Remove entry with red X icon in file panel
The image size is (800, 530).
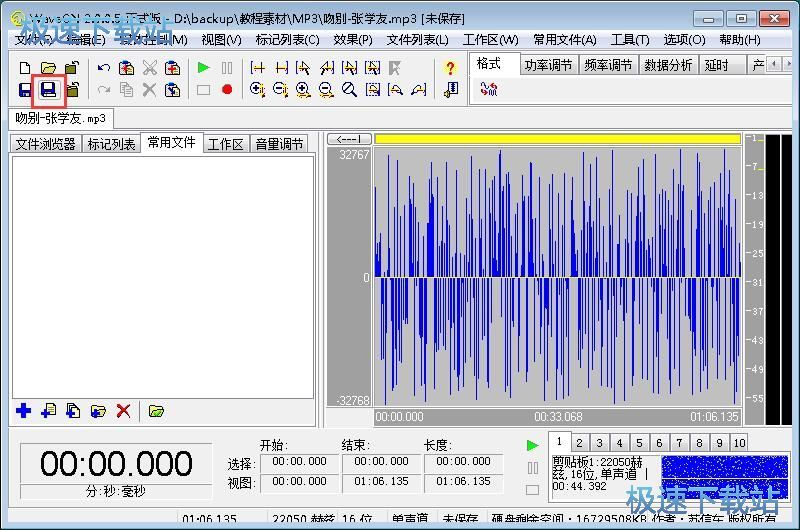(123, 411)
